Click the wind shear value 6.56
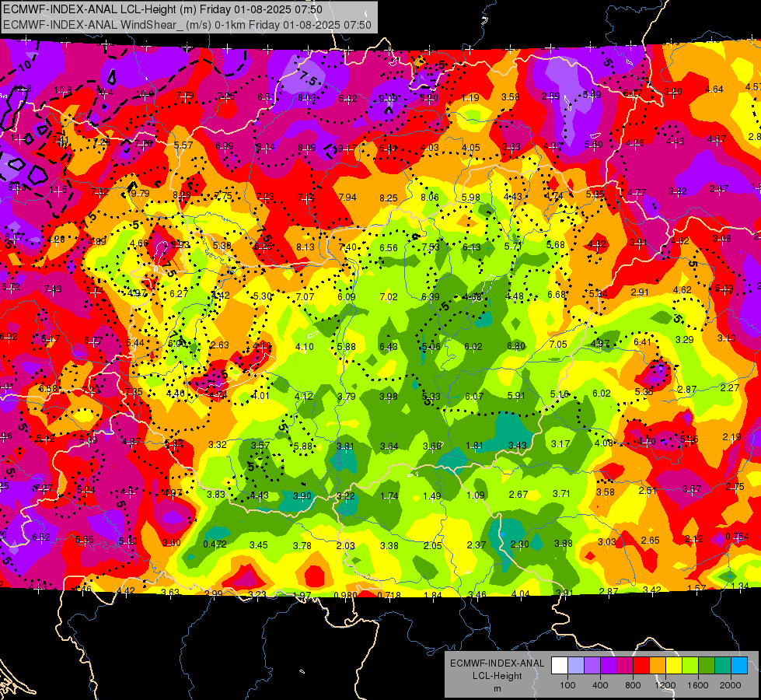Screen dimensions: 761x700 pyautogui.click(x=388, y=248)
